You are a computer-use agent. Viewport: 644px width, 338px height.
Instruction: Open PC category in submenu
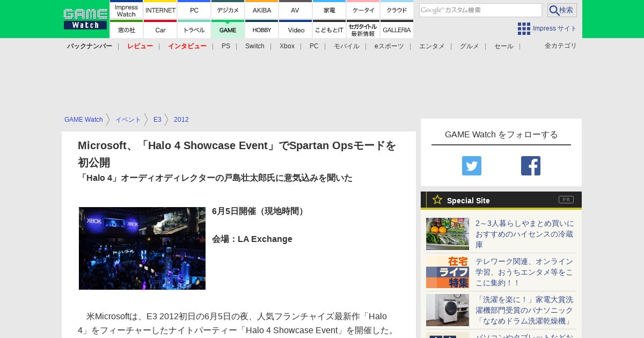click(x=314, y=46)
